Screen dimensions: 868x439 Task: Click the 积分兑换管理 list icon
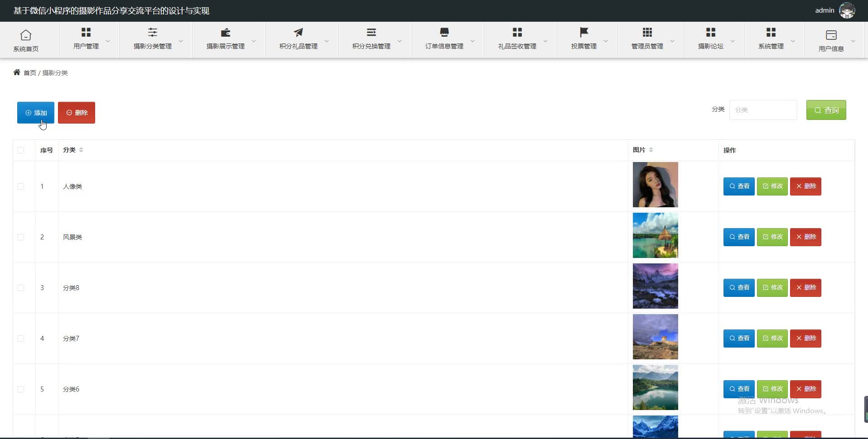[x=371, y=32]
